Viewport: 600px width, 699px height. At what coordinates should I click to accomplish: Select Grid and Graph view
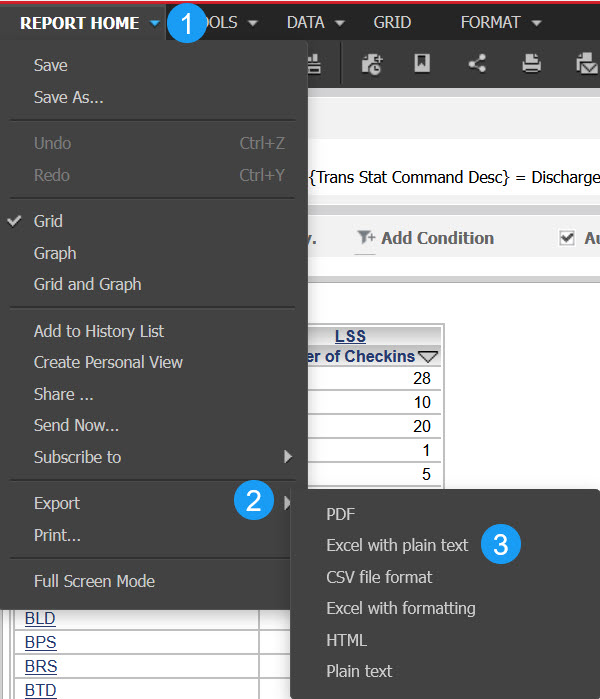87,284
